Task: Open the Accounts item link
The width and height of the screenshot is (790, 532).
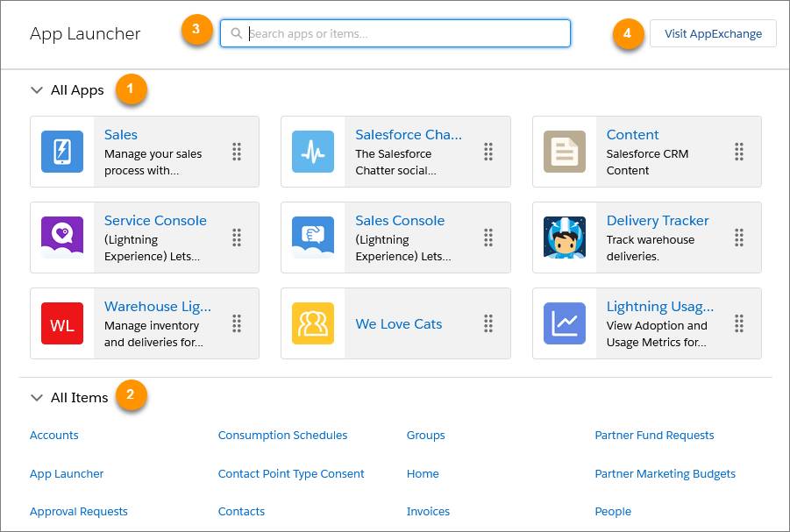Action: (x=53, y=436)
